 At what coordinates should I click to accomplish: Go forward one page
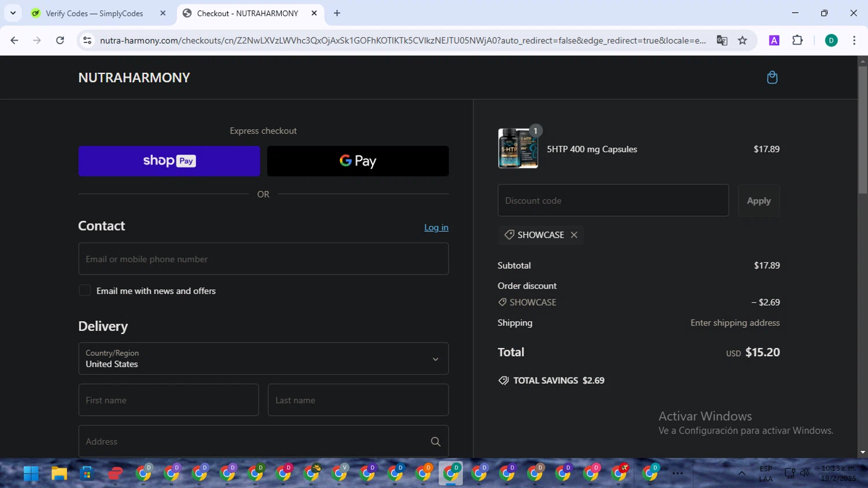point(37,41)
